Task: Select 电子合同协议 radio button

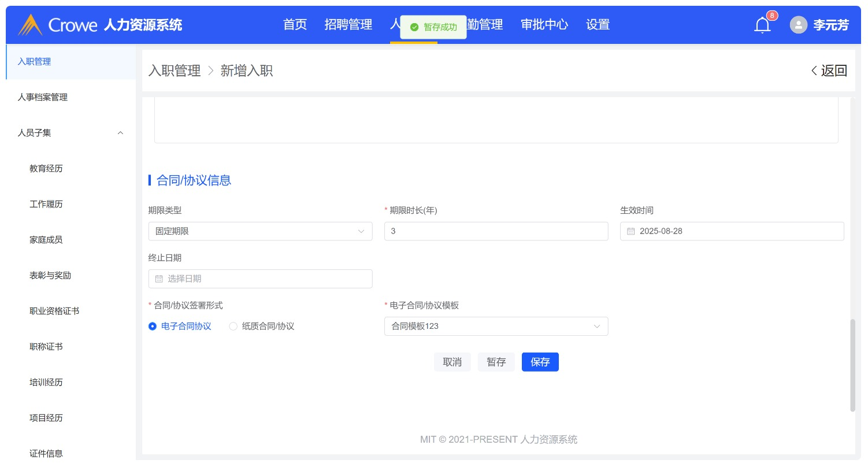Action: (153, 327)
